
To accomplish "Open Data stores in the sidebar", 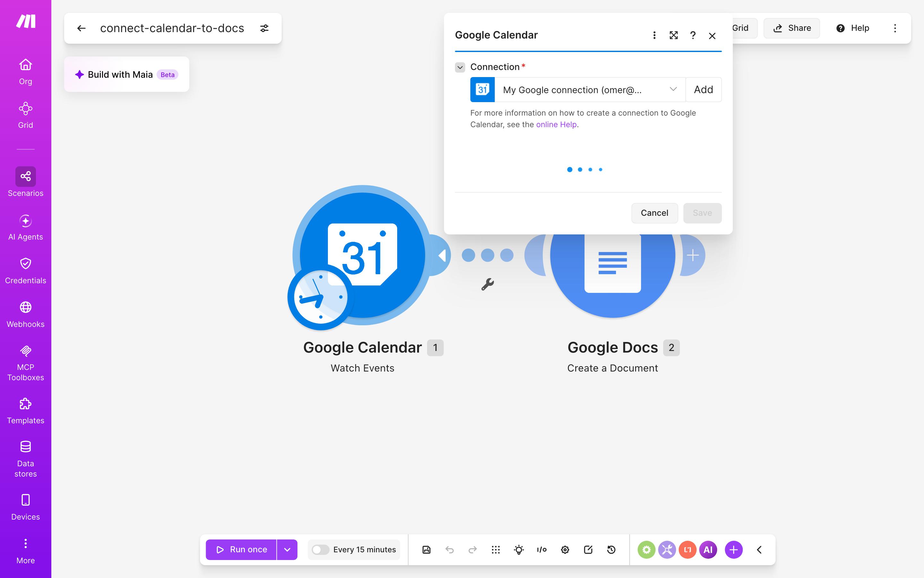I will click(x=26, y=459).
